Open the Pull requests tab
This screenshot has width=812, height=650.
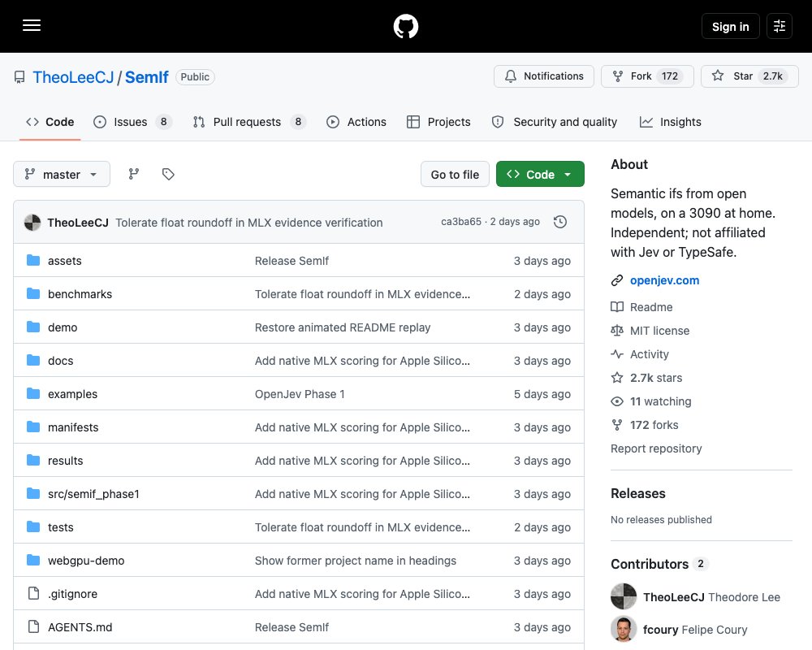tap(249, 122)
